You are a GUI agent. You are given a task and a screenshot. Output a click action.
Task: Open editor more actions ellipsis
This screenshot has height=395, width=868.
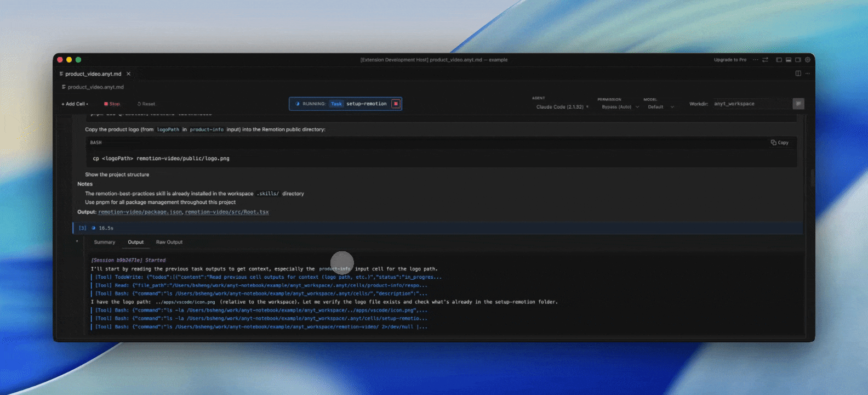pos(807,74)
